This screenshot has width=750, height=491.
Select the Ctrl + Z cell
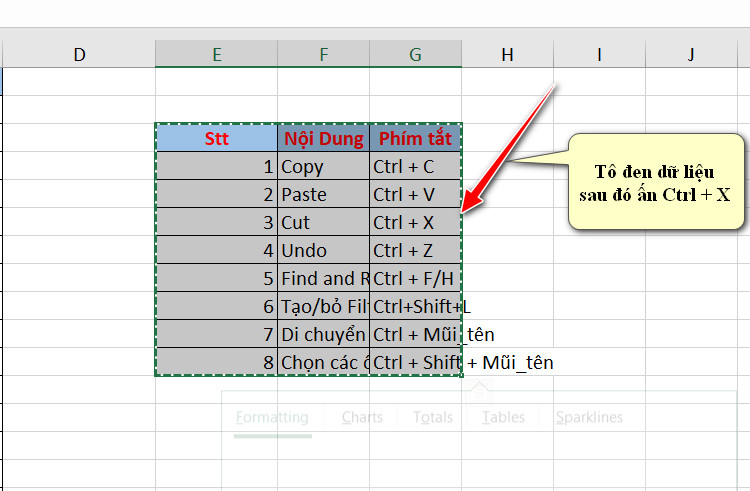pos(415,250)
